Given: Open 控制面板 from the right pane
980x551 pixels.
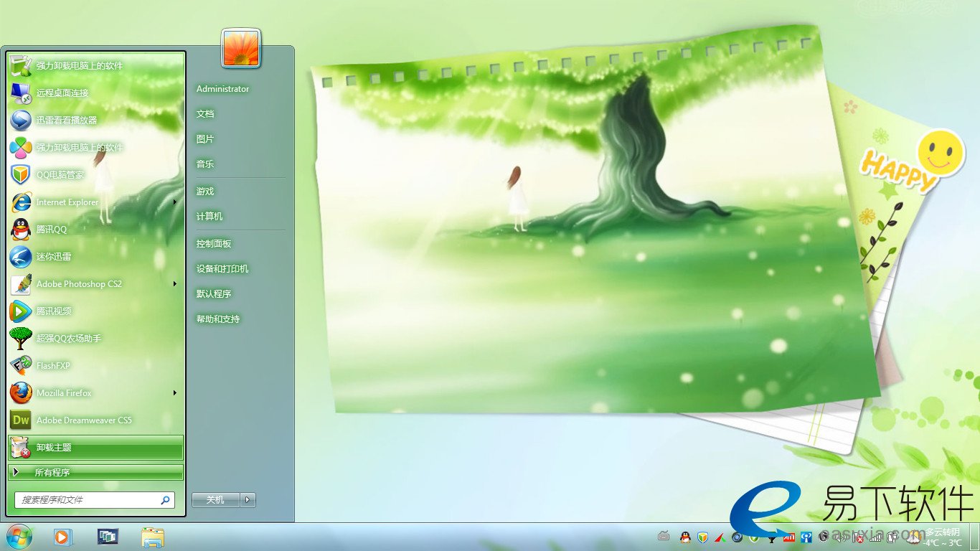Looking at the screenshot, I should (x=214, y=244).
